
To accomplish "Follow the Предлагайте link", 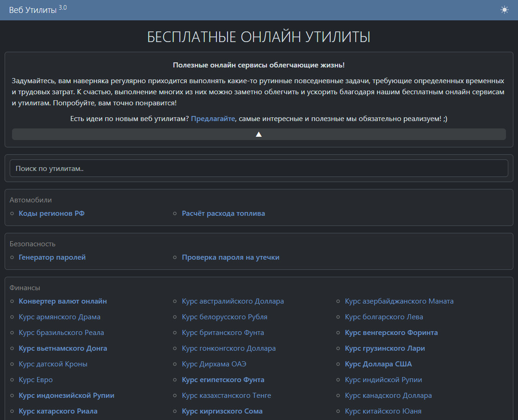I will 213,118.
